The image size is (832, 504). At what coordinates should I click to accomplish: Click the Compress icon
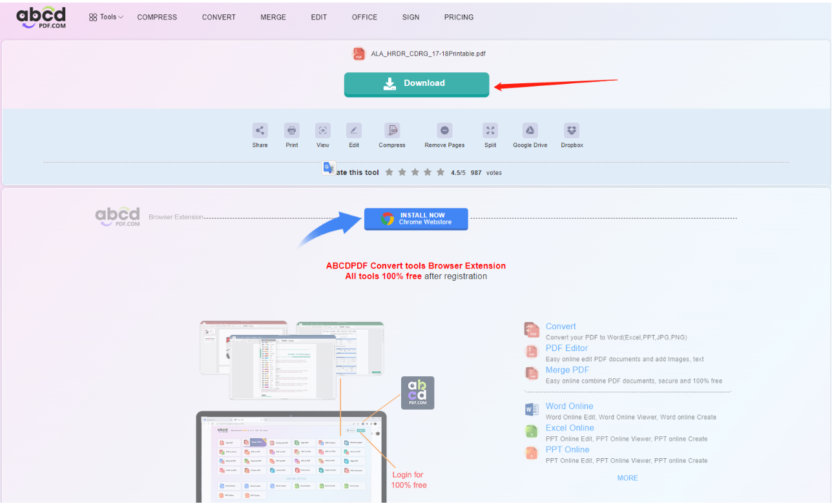392,130
